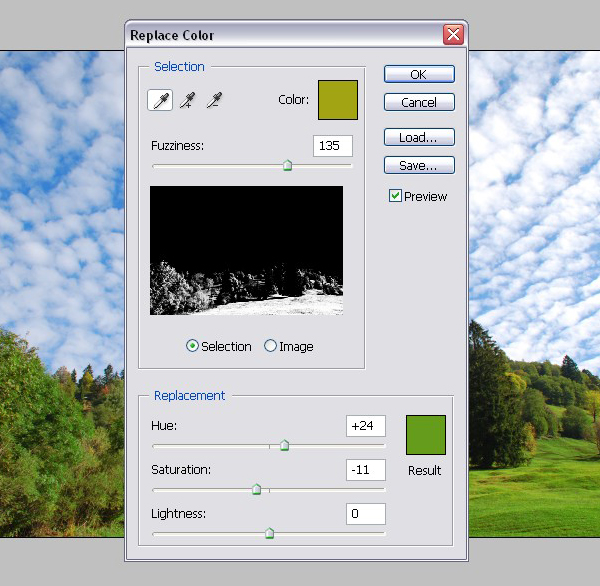Open the selection Color swatch
The image size is (600, 586).
click(338, 100)
